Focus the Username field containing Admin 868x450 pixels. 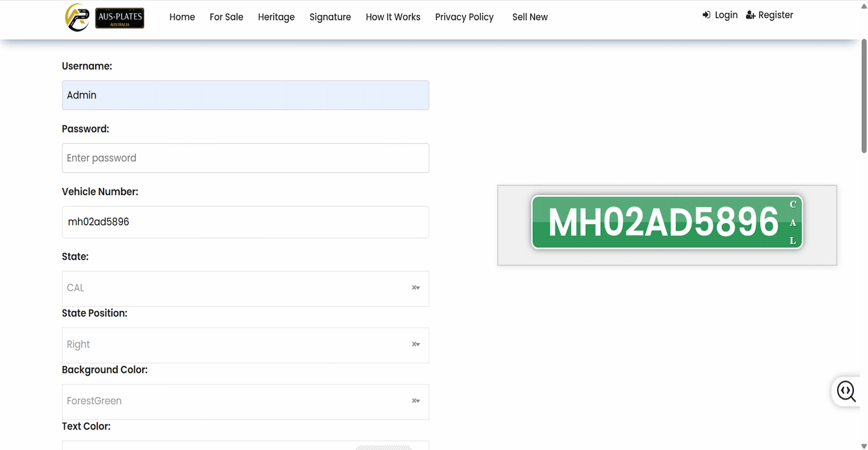tap(245, 95)
